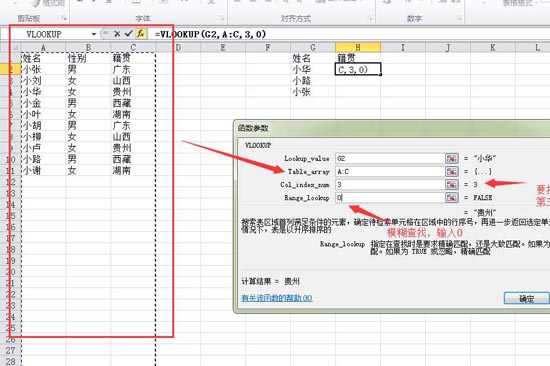The height and width of the screenshot is (366, 550).
Task: Click the Col_index_num field containing 3
Action: pos(390,185)
